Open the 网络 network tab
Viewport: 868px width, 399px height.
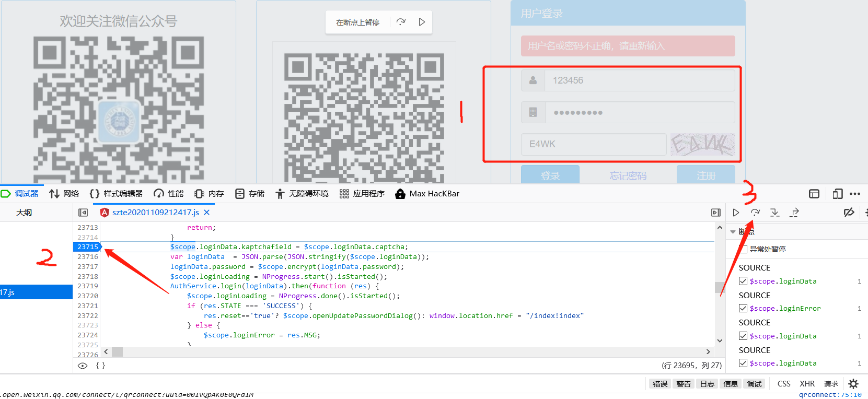tap(64, 194)
